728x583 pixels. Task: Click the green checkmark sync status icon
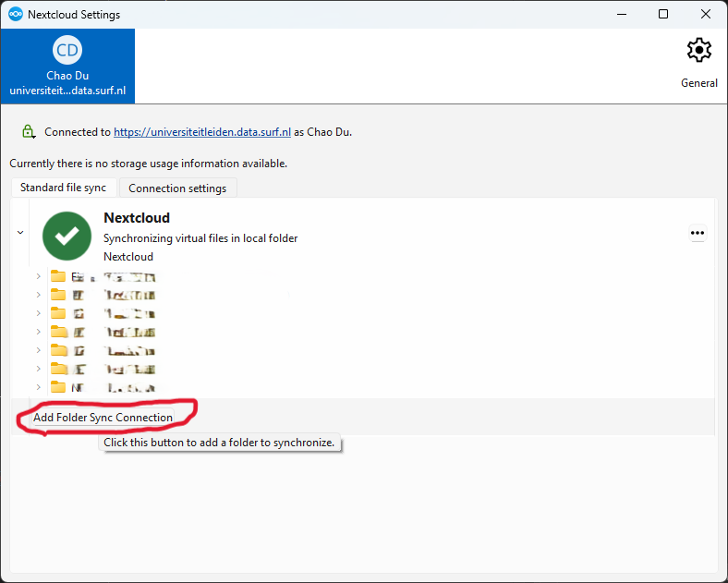67,236
